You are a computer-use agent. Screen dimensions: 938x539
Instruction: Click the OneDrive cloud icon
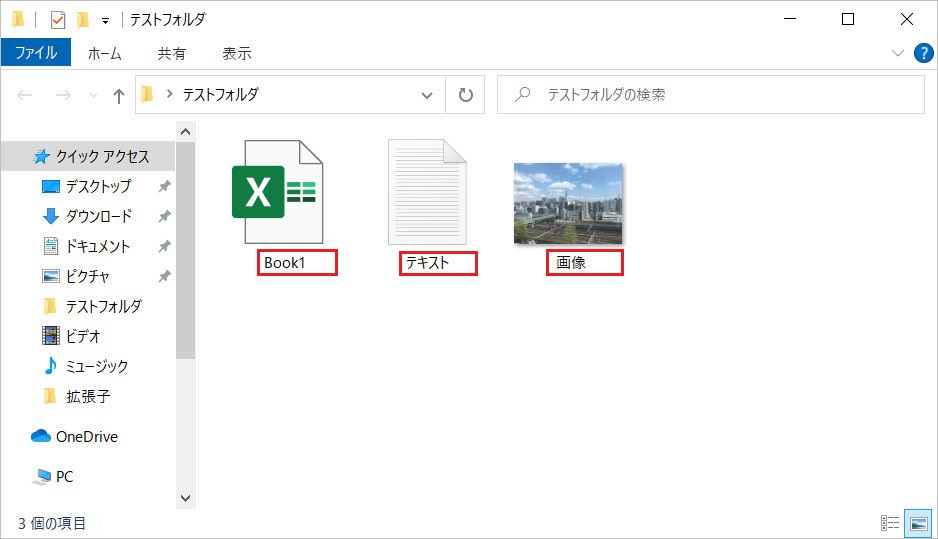tap(41, 436)
